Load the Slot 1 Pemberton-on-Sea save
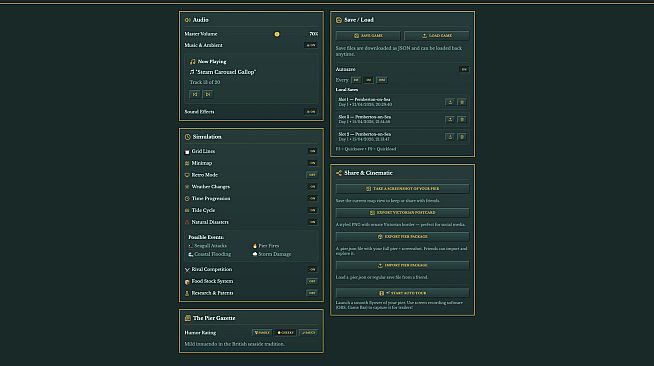The width and height of the screenshot is (654, 366). (x=450, y=102)
